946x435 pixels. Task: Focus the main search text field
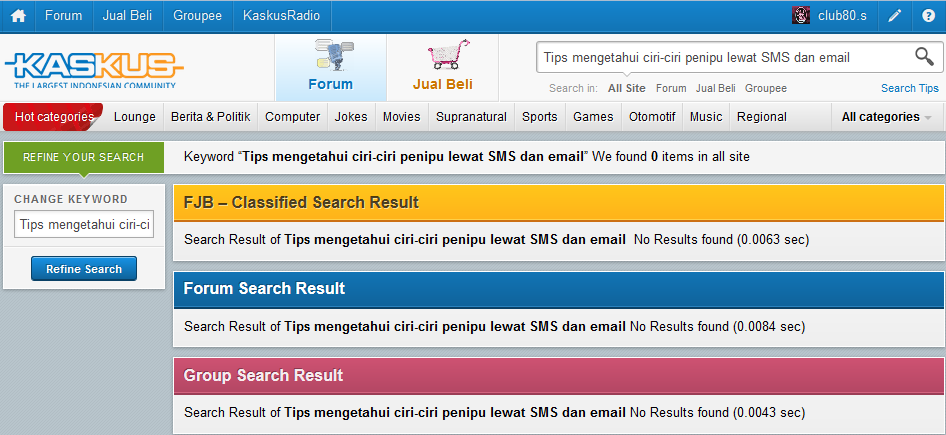(x=724, y=57)
